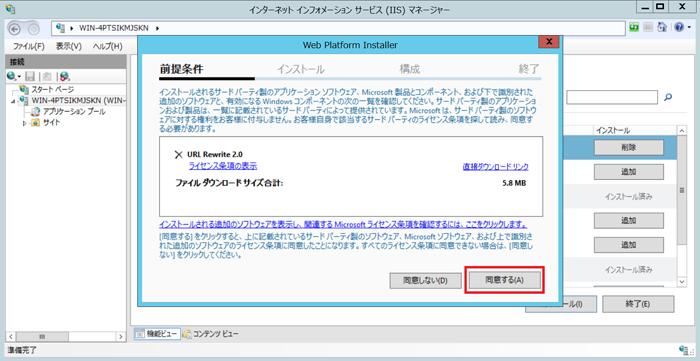The height and width of the screenshot is (361, 700).
Task: Open the dropdown arrow beside the help icon
Action: (688, 28)
